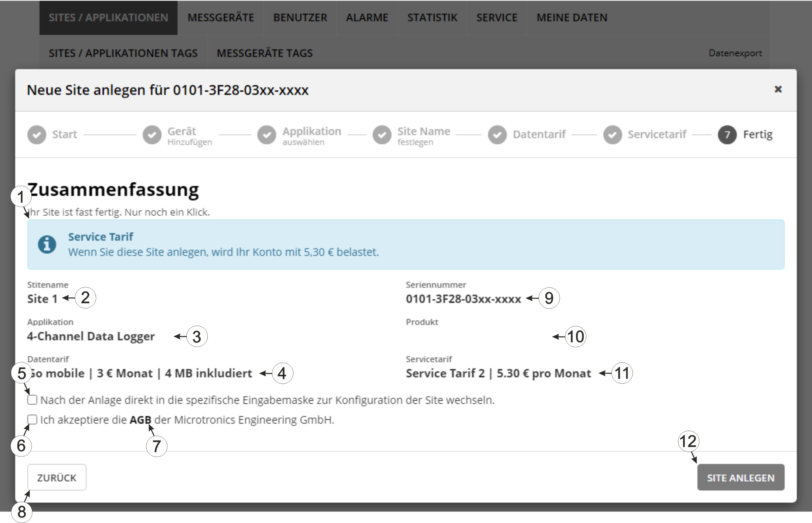Switch to the ALARME tab
The height and width of the screenshot is (523, 812).
(367, 18)
